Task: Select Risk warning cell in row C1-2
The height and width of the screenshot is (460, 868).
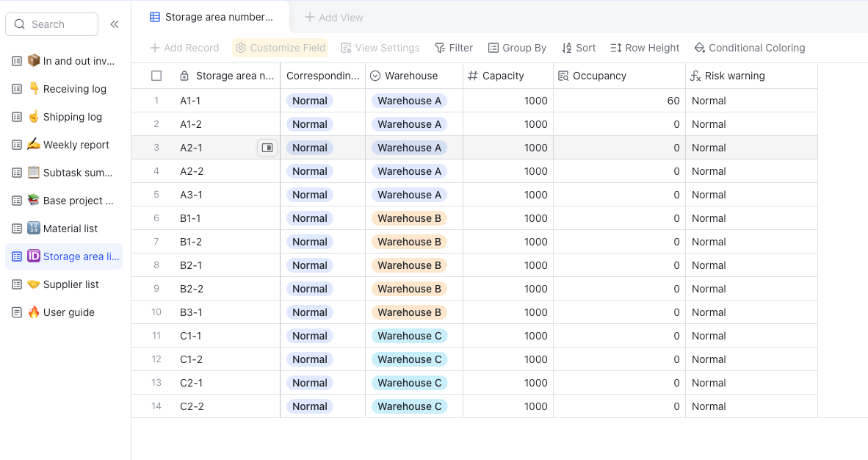Action: click(x=752, y=359)
